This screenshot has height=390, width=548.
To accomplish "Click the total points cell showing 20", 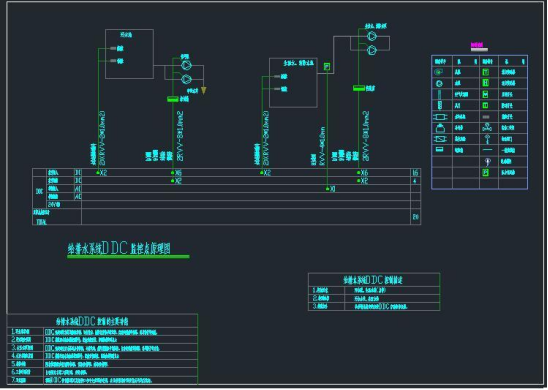I will pos(415,217).
